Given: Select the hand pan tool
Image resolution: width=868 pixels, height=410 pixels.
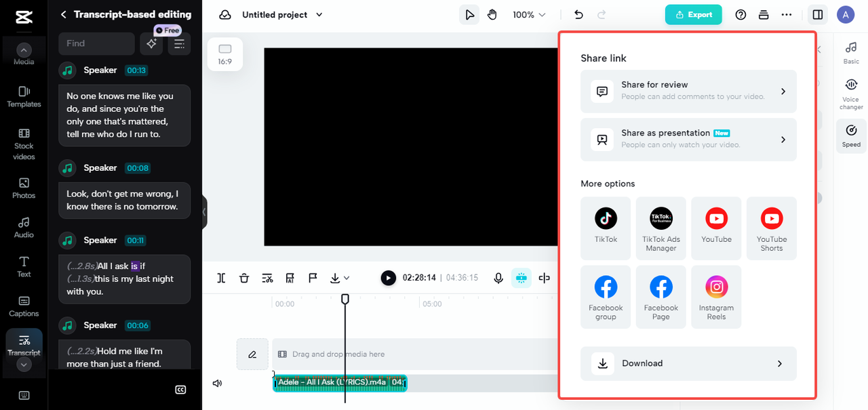Looking at the screenshot, I should pyautogui.click(x=492, y=15).
